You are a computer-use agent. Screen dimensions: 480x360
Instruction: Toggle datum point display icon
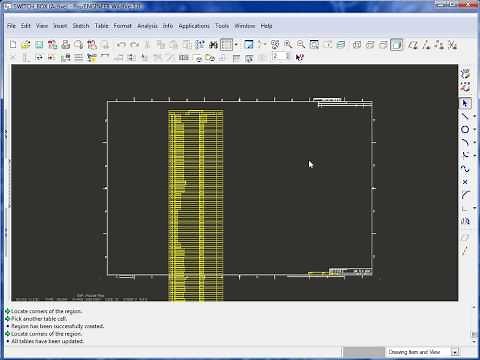point(439,44)
